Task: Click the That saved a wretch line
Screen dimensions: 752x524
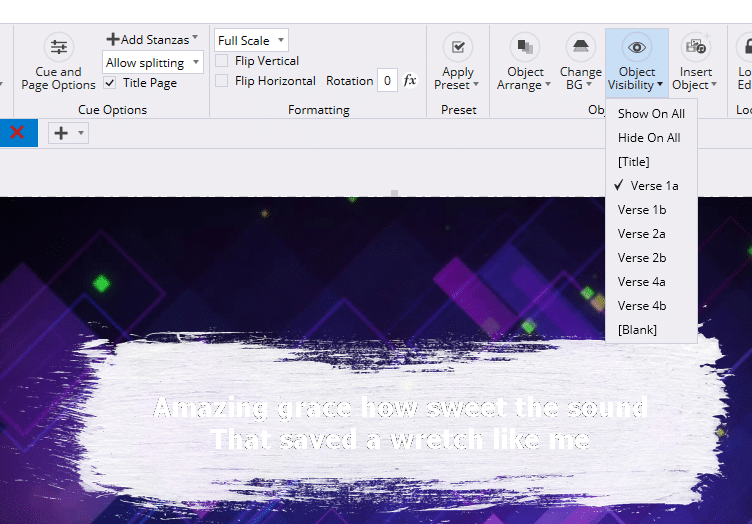Action: (x=400, y=439)
